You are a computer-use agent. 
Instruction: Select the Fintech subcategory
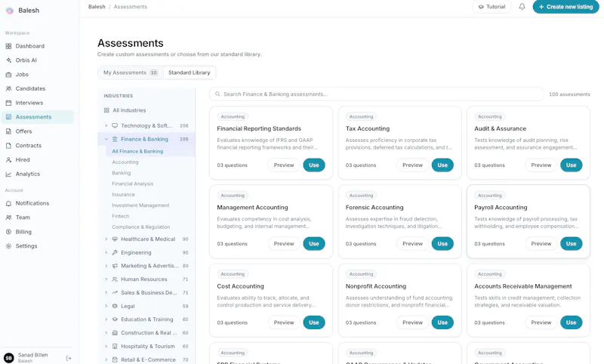tap(121, 217)
